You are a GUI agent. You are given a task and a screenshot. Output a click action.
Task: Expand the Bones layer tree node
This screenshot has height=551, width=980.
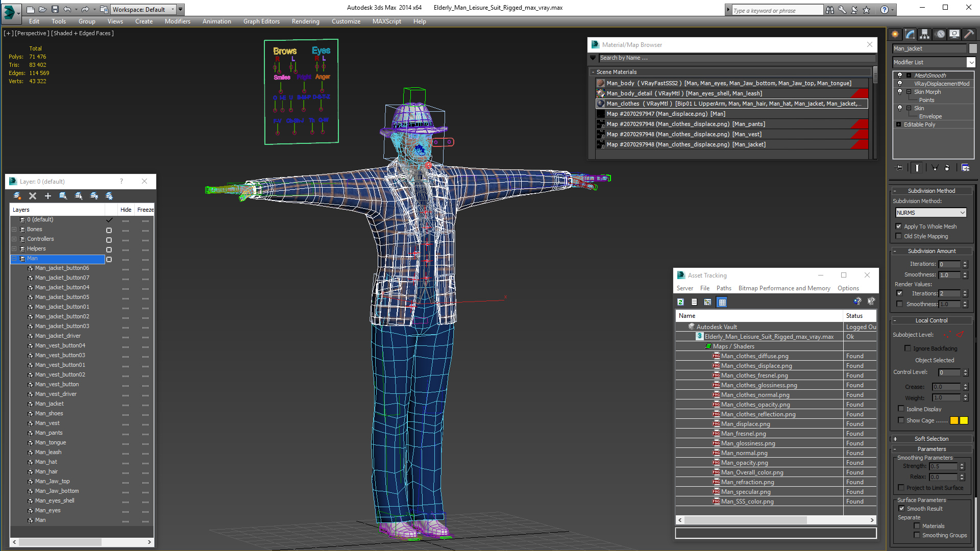coord(14,230)
